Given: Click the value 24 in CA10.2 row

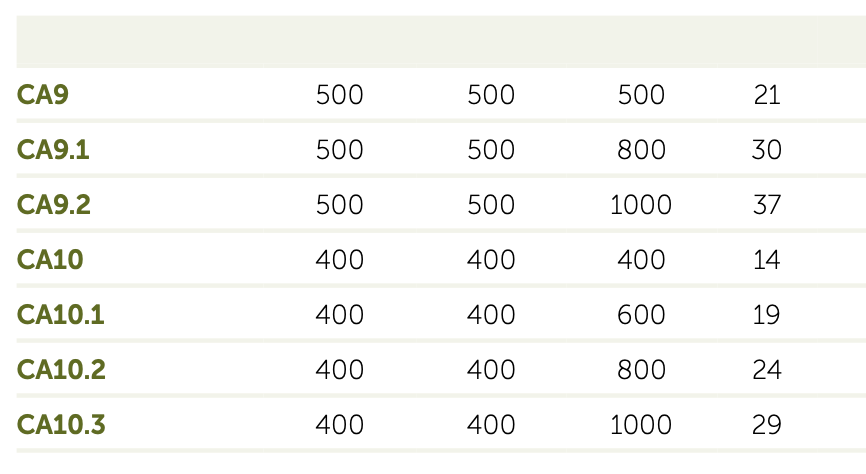Looking at the screenshot, I should coord(766,370).
